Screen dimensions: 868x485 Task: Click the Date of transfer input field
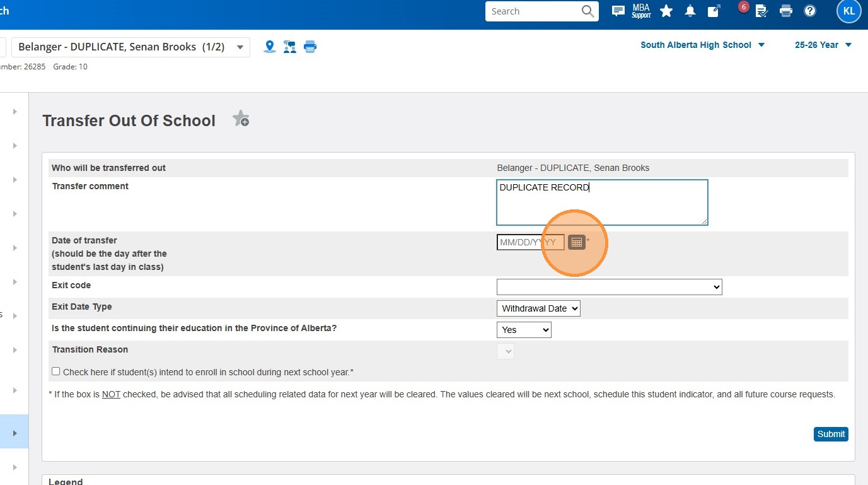[529, 242]
